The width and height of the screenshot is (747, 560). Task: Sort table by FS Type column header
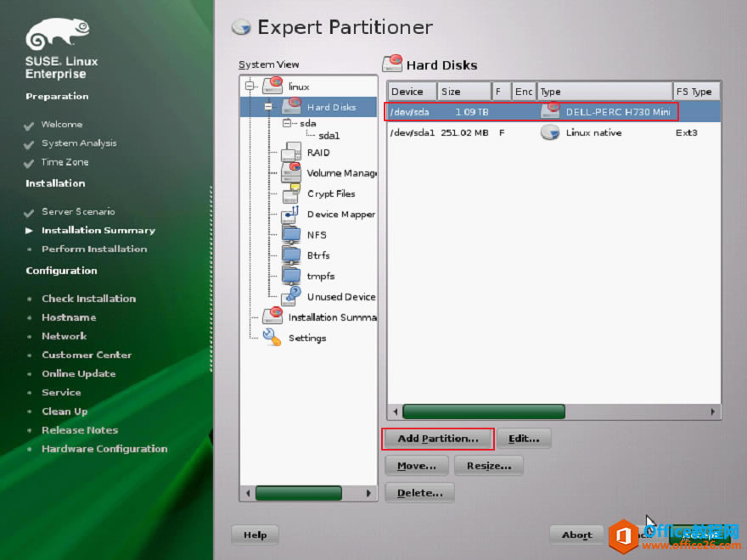tap(696, 91)
